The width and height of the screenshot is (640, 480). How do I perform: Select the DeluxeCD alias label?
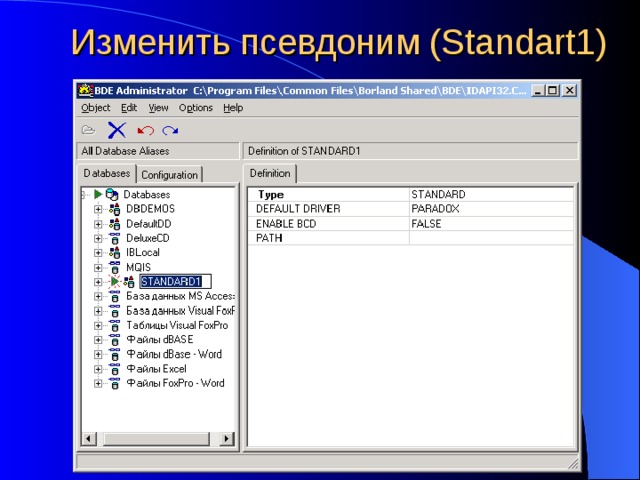coord(147,238)
